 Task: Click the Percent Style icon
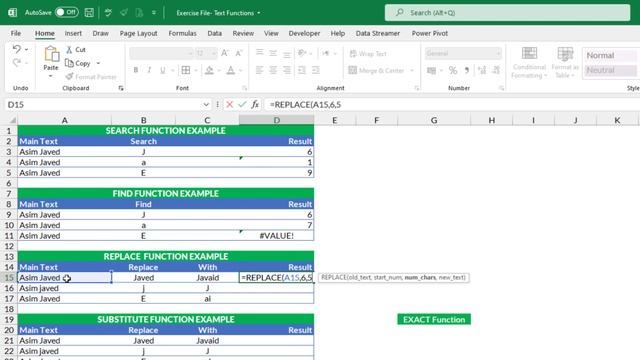pyautogui.click(x=453, y=70)
